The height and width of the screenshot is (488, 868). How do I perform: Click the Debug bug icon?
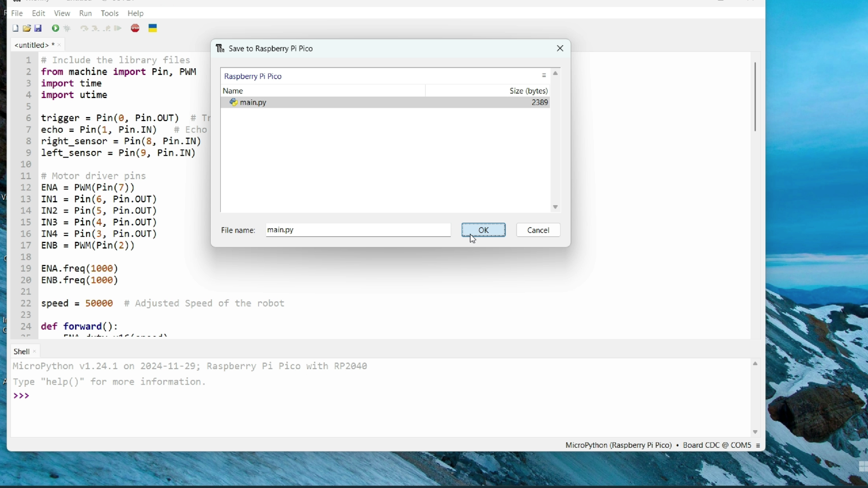68,28
